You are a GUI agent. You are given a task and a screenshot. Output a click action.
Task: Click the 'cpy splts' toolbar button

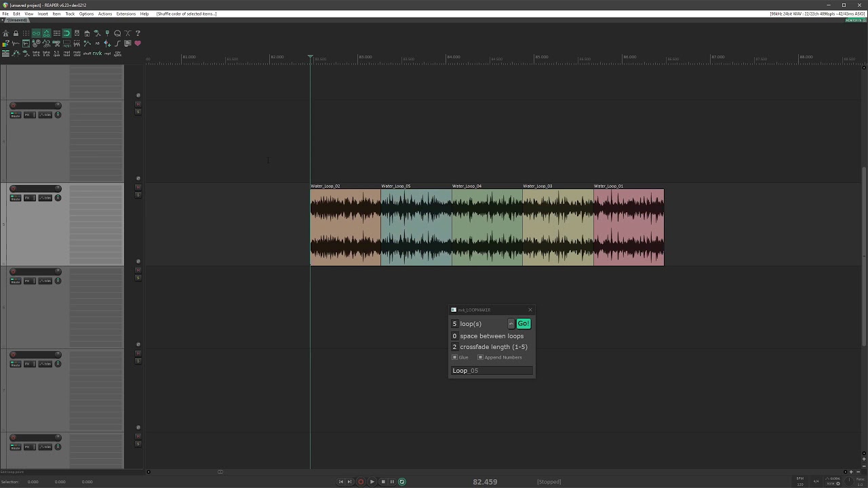117,54
